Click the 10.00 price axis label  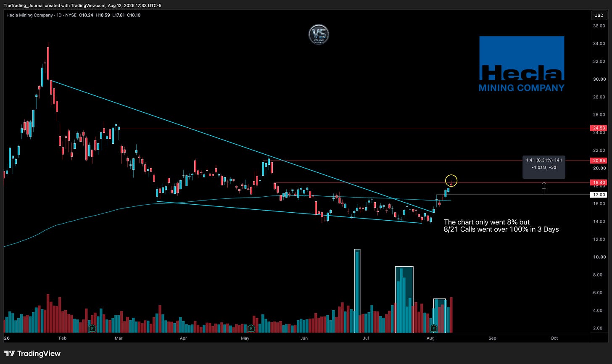pos(599,257)
